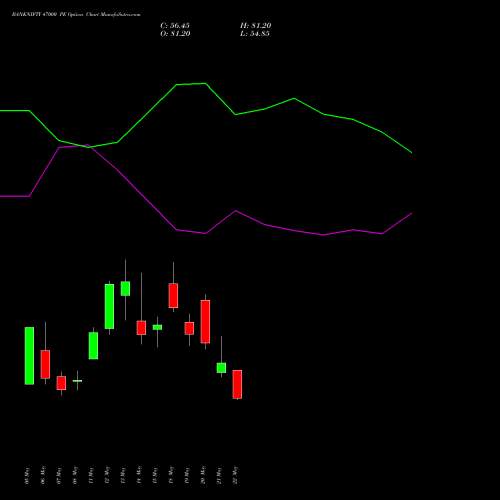Click the close value C: 56.45
This screenshot has height=500, width=500.
(175, 26)
